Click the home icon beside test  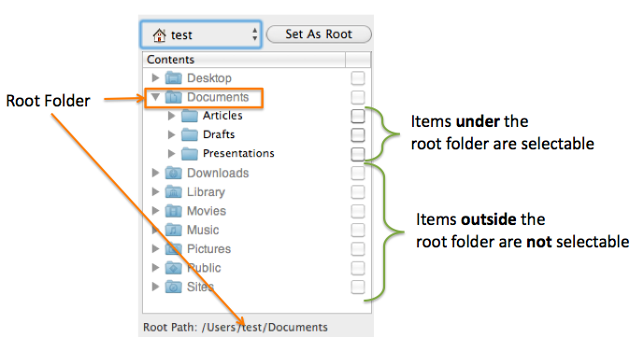159,35
